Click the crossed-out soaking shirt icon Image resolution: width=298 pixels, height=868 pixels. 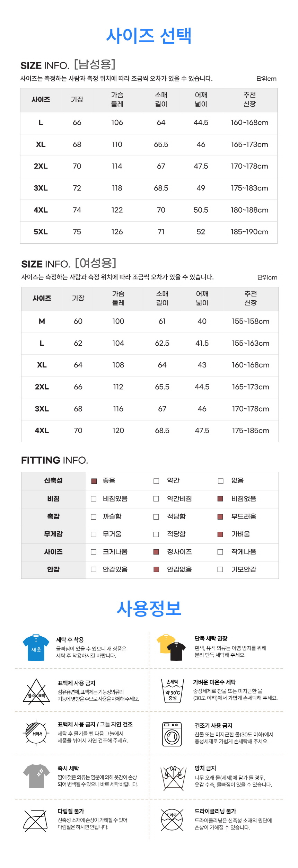pos(173,778)
